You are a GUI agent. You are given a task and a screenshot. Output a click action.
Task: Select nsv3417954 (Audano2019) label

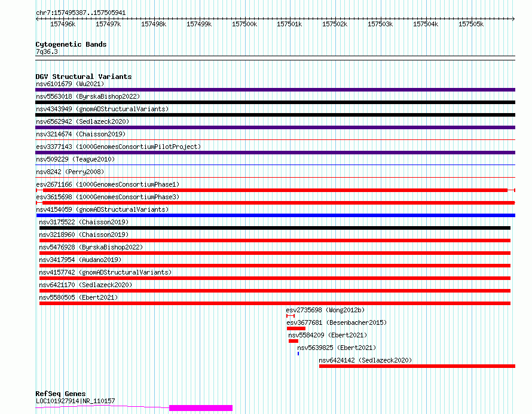tap(80, 260)
